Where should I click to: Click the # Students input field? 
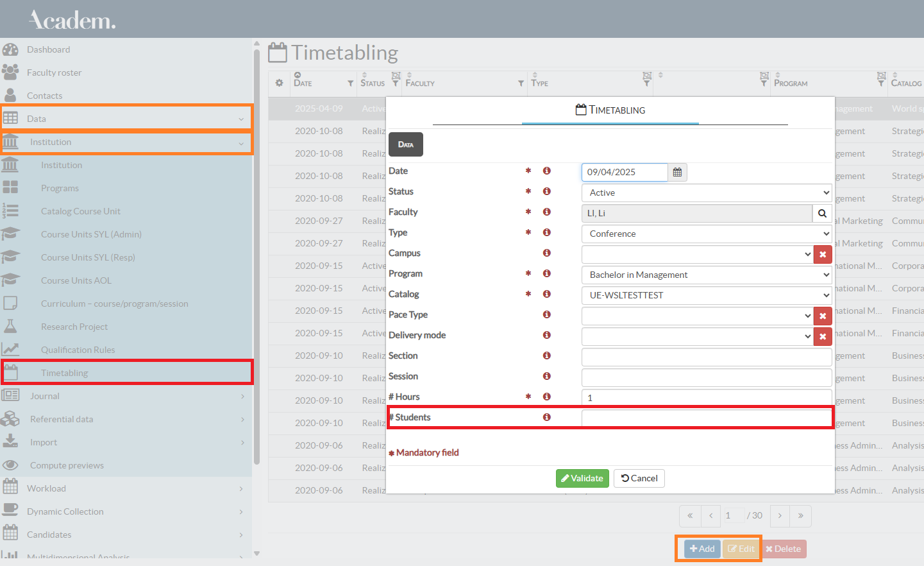pos(706,418)
